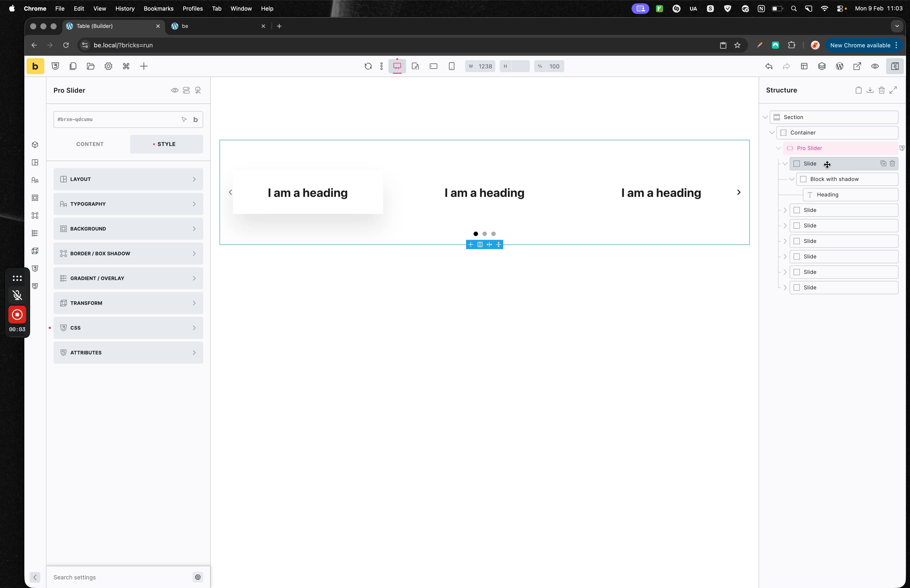Image resolution: width=910 pixels, height=588 pixels.
Task: Delete the first Slide with trash icon
Action: point(893,163)
